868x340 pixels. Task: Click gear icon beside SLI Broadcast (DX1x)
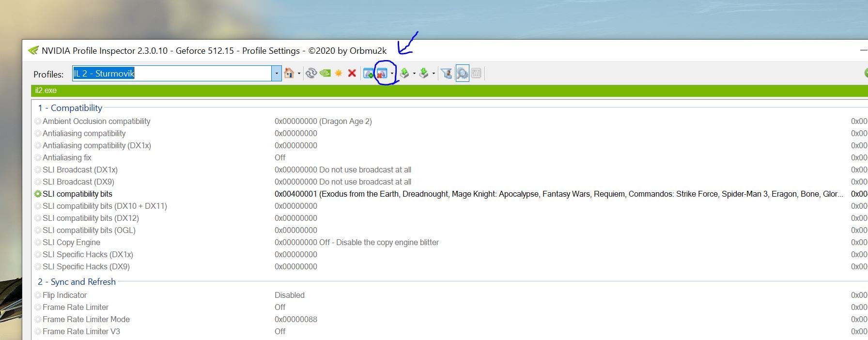(x=38, y=170)
